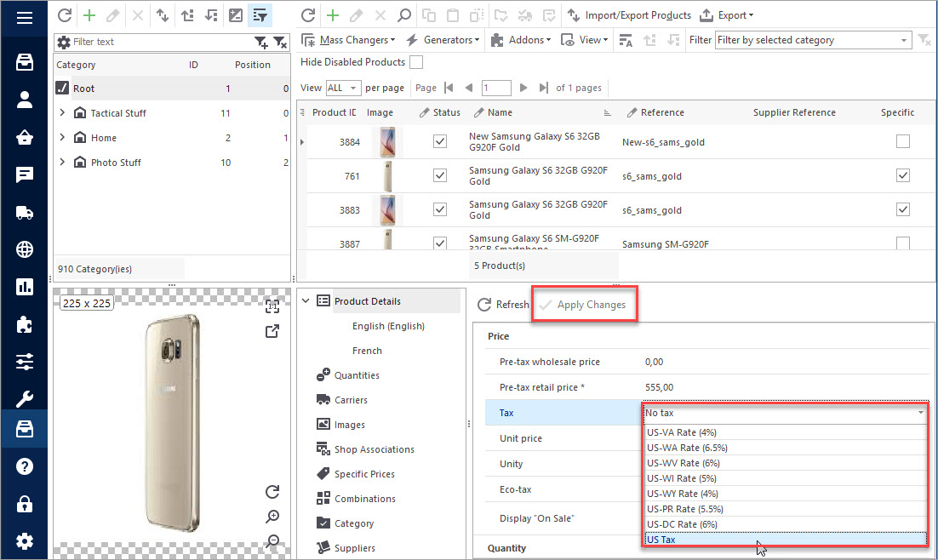Click the page number input box
Image resolution: width=938 pixels, height=560 pixels.
(496, 88)
